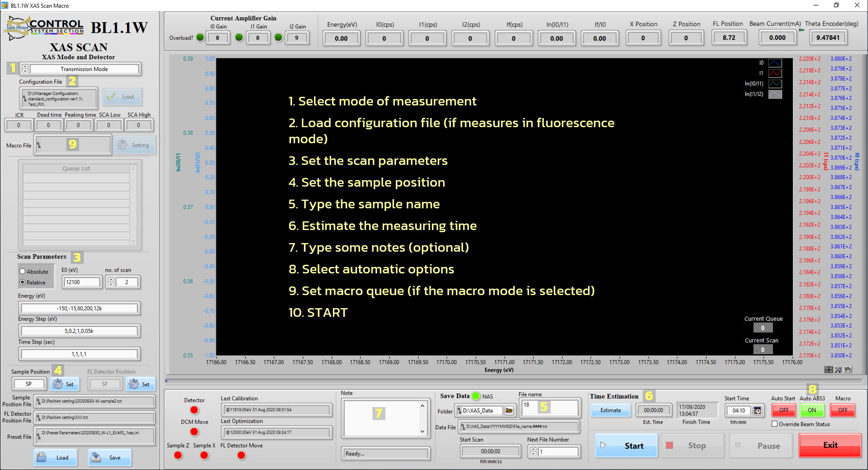
Task: Click the Theta Encoder value 9.47841
Action: [x=828, y=38]
